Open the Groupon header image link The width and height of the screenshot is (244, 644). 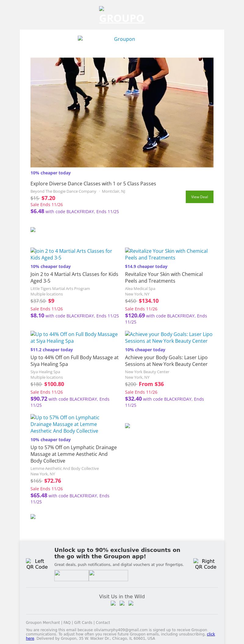tap(122, 39)
